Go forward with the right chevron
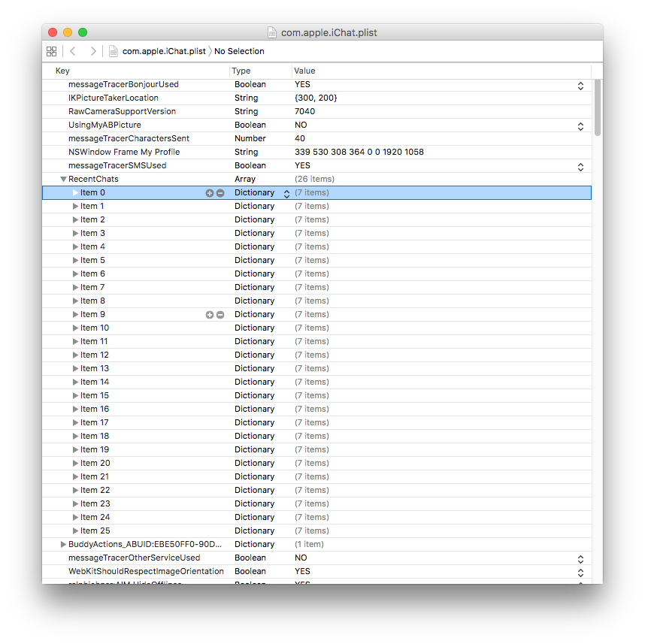This screenshot has height=644, width=645. click(93, 51)
